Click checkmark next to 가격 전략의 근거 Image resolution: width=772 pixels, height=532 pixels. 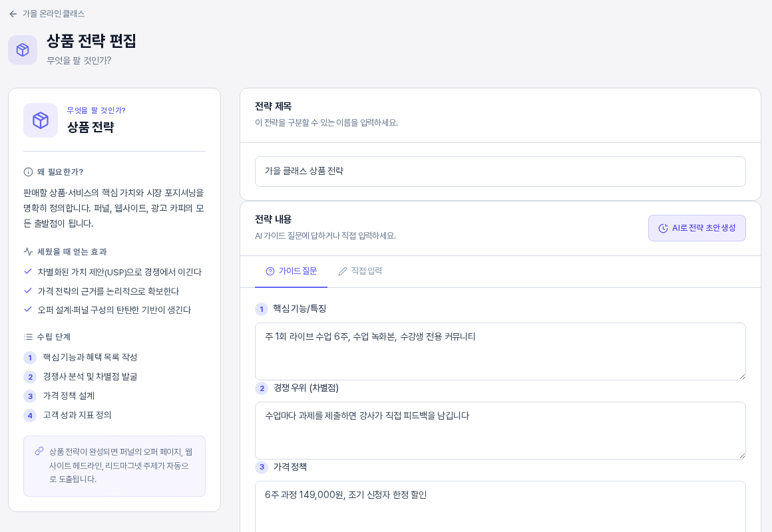coord(28,291)
